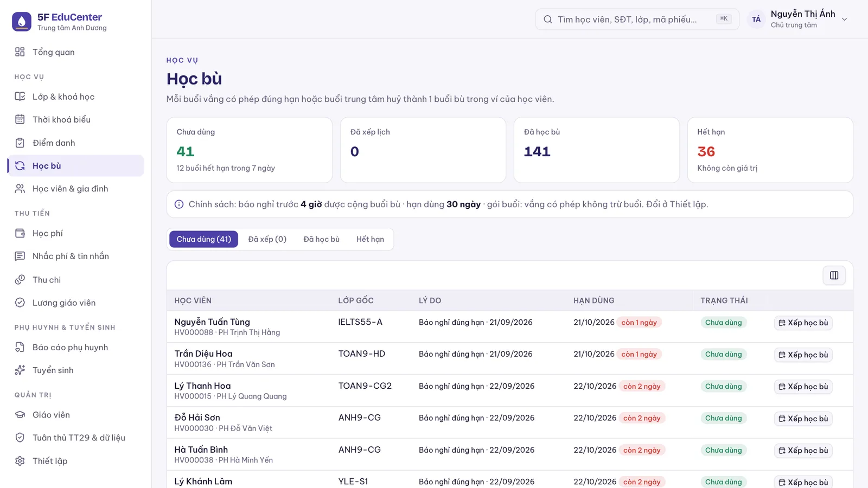Expand Nguyễn Thị Ánh user menu chevron
Image resolution: width=868 pixels, height=488 pixels.
(844, 20)
